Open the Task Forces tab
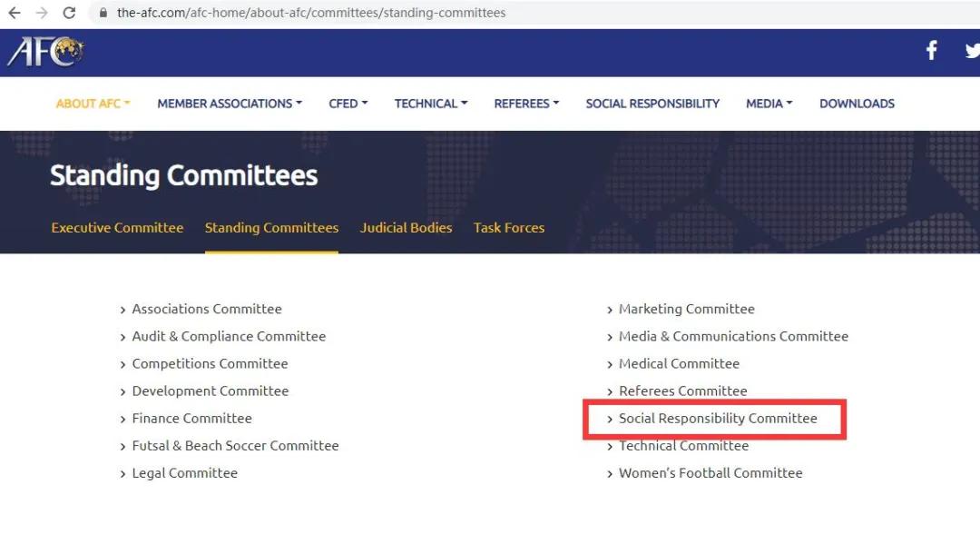Screen dimensions: 980x534 pyautogui.click(x=508, y=228)
